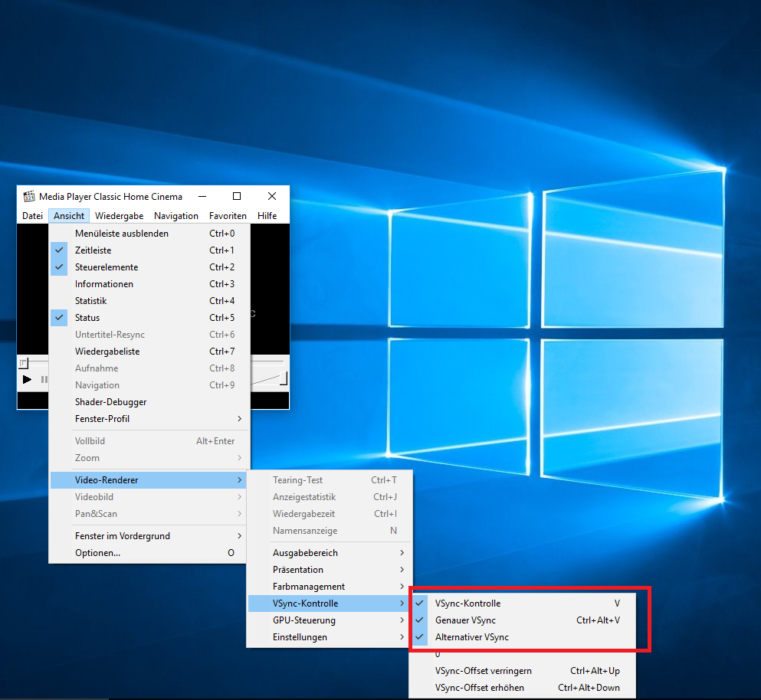
Task: Open the Shader-Debugger
Action: 149,402
